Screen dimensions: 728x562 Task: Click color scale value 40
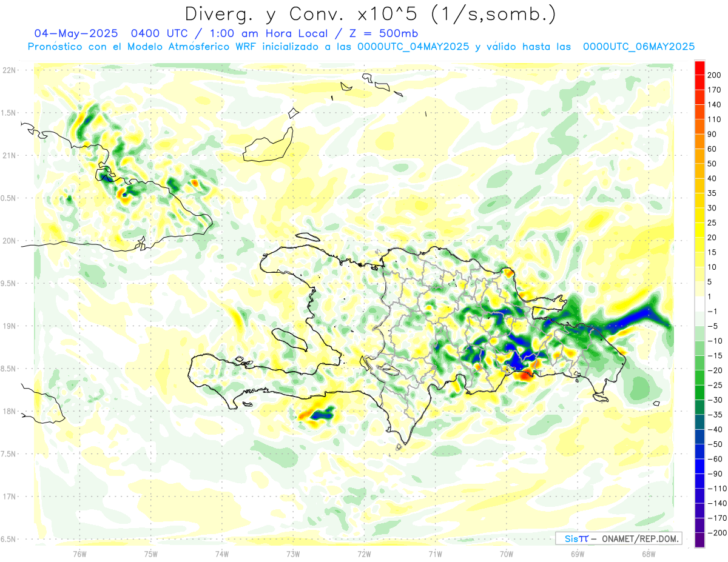(x=712, y=178)
